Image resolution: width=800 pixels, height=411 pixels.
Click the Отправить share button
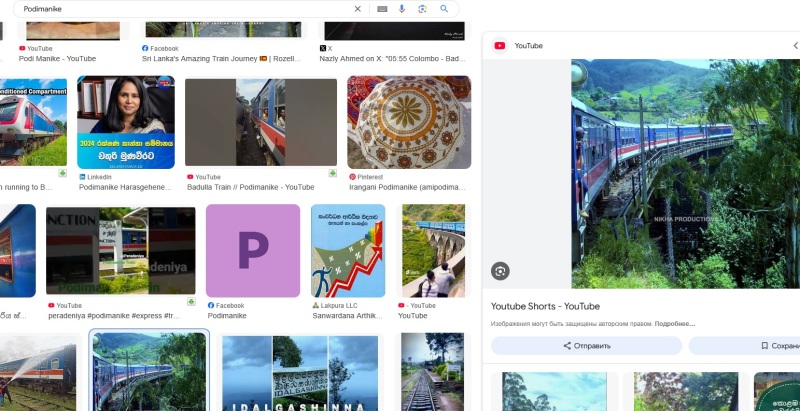(586, 346)
